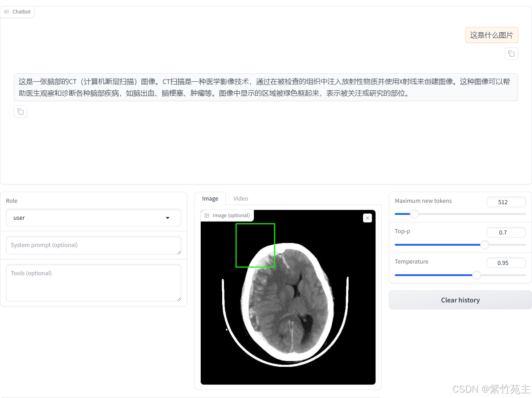The width and height of the screenshot is (532, 398).
Task: Grab the System prompt resize handle
Action: [179, 252]
